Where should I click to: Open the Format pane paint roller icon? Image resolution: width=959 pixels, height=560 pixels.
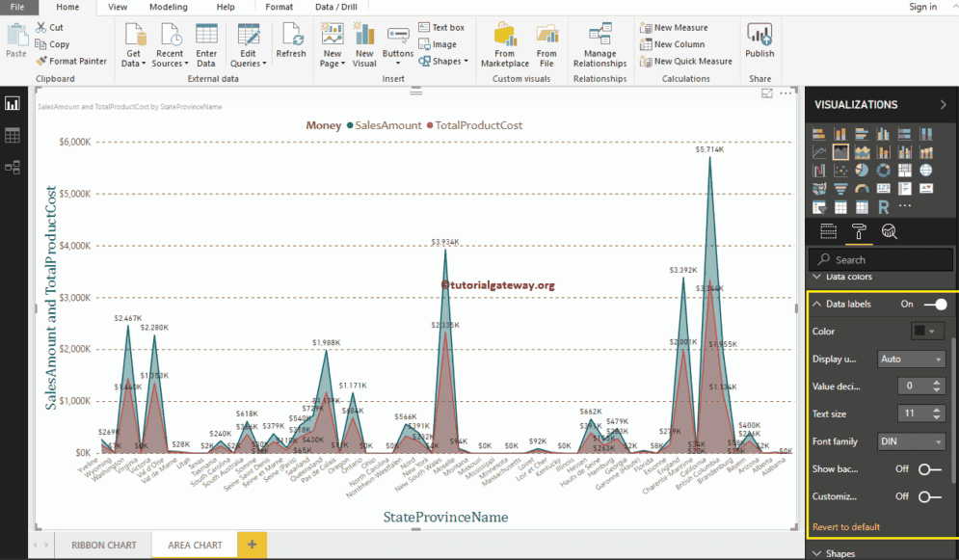tap(859, 231)
